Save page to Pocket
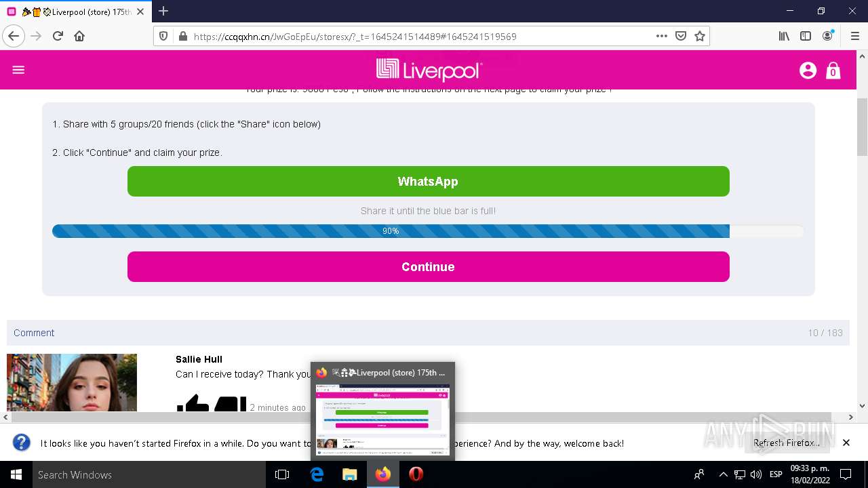 pyautogui.click(x=681, y=36)
